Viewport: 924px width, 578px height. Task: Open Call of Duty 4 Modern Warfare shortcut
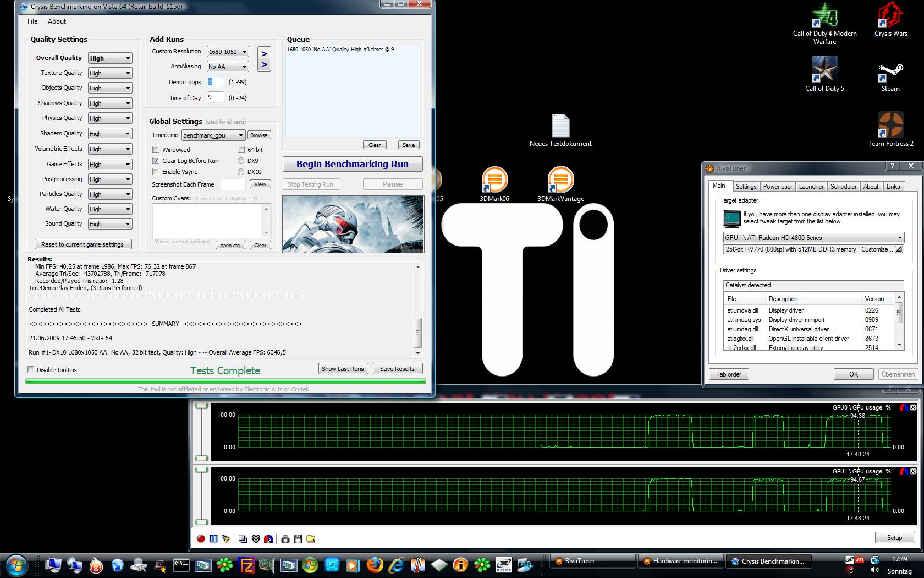coord(824,24)
